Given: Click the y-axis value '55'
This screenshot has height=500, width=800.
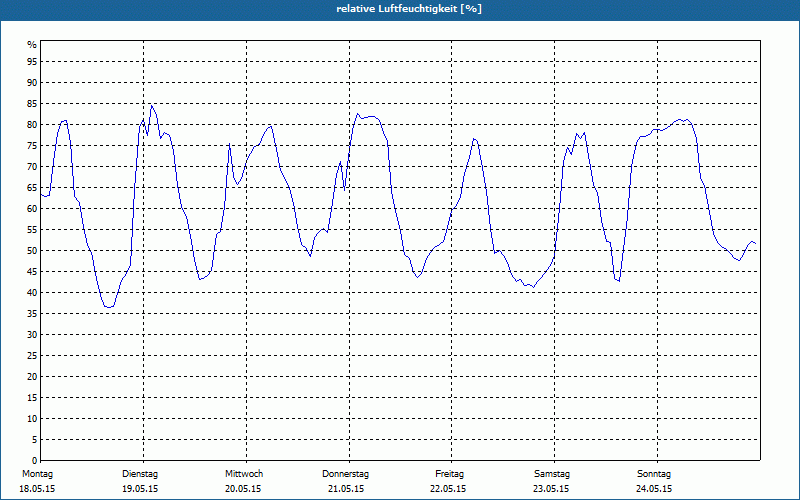Looking at the screenshot, I should (x=32, y=230).
